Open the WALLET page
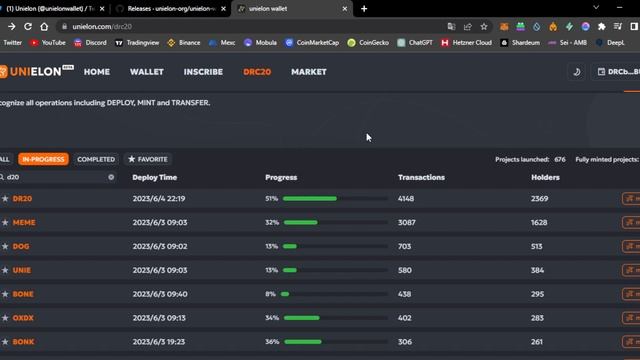The height and width of the screenshot is (360, 640). 147,72
